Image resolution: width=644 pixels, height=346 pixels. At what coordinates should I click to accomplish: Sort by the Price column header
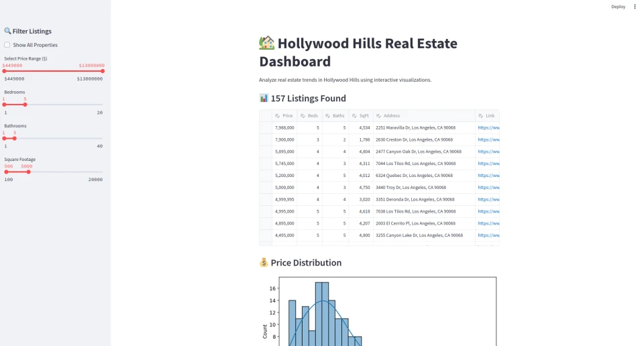point(284,116)
